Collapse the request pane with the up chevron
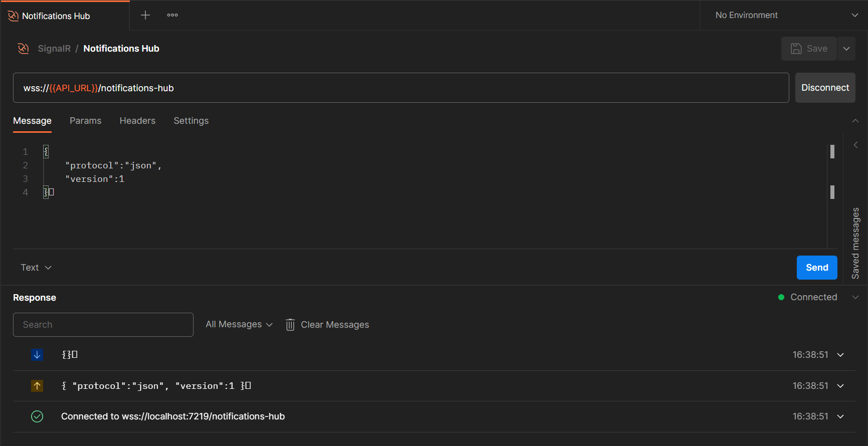868x446 pixels. [855, 121]
